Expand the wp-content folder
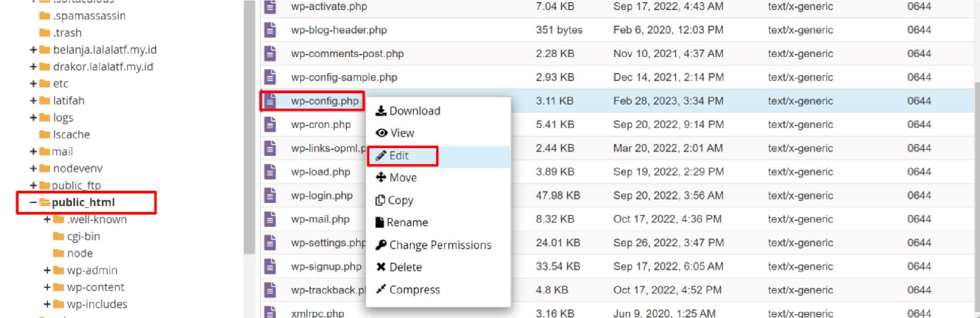This screenshot has width=980, height=318. (47, 287)
